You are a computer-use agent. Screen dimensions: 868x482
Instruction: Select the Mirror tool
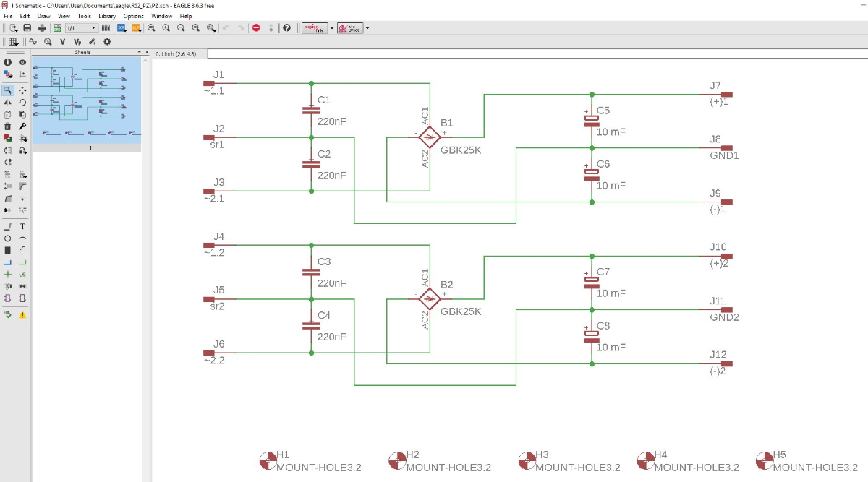8,103
